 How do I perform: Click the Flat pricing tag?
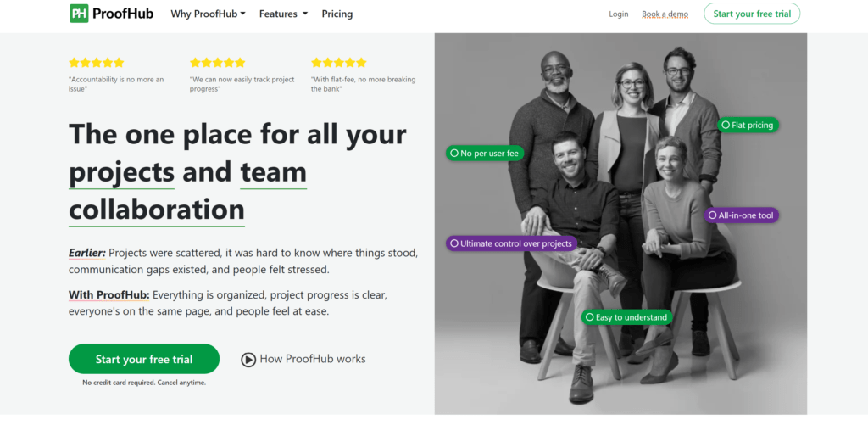[x=748, y=126]
